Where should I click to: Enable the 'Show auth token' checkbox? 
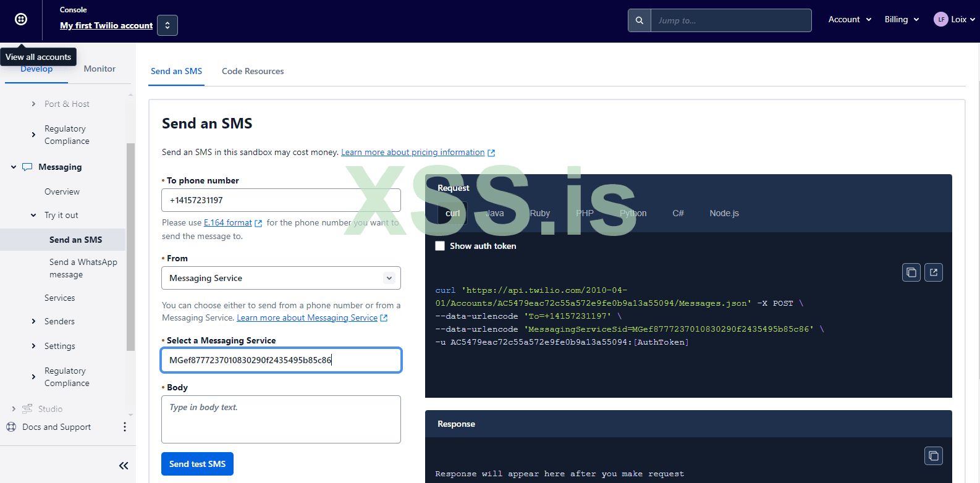click(440, 246)
